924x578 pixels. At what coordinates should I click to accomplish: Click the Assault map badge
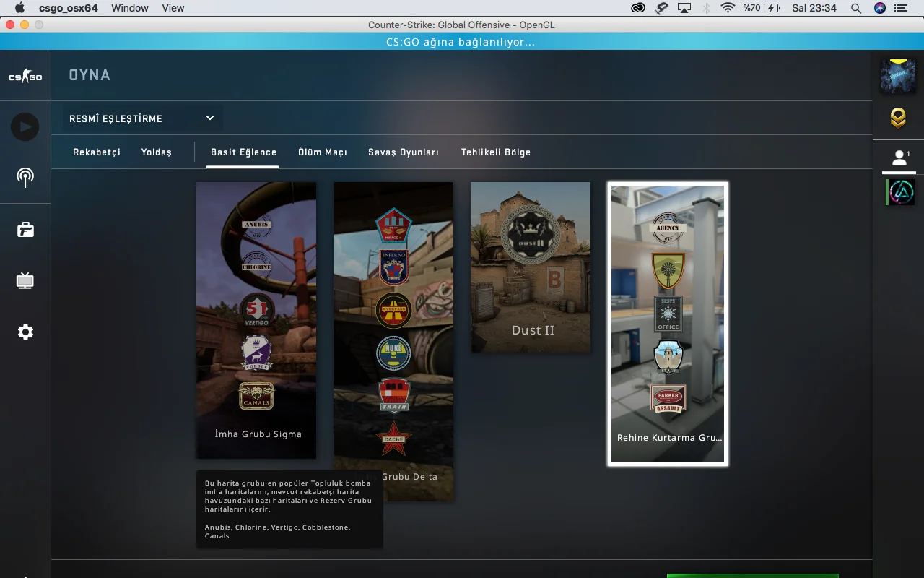tap(668, 399)
